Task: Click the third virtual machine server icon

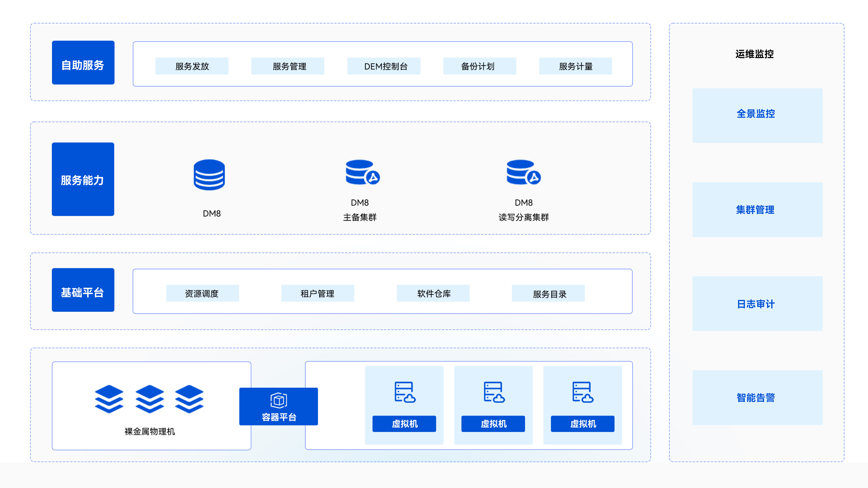Action: pos(583,392)
